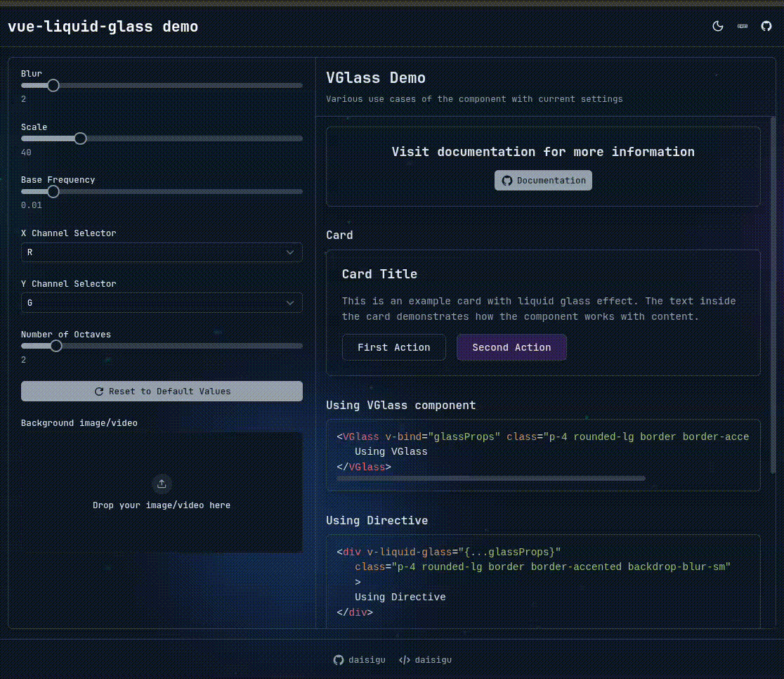784x679 pixels.
Task: Click the 'v-liquid-glass' code line
Action: 449,552
